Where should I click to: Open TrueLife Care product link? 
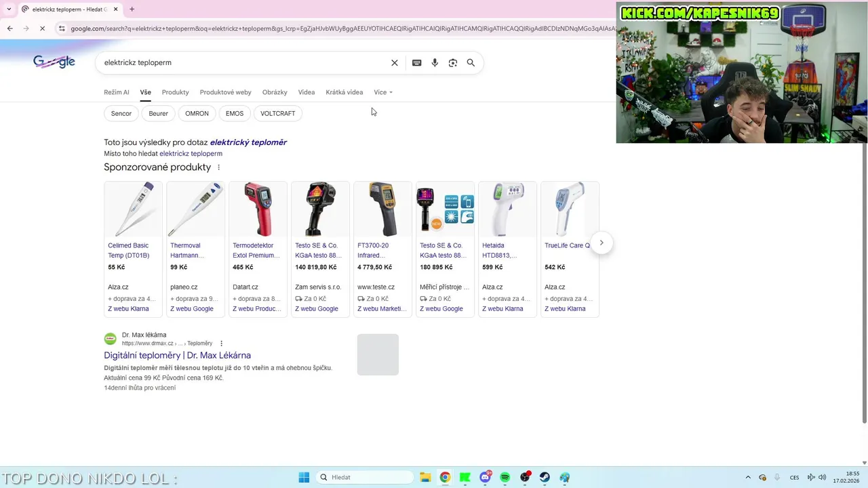(568, 245)
